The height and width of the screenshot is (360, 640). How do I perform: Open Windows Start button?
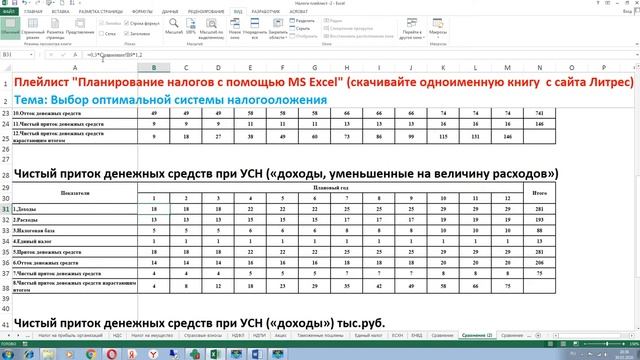8,354
